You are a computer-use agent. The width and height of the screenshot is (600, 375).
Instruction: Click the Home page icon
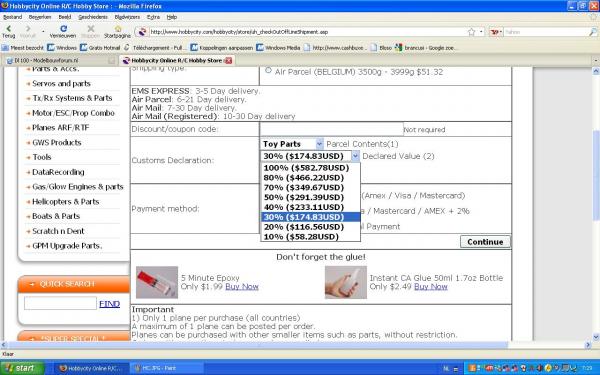117,29
